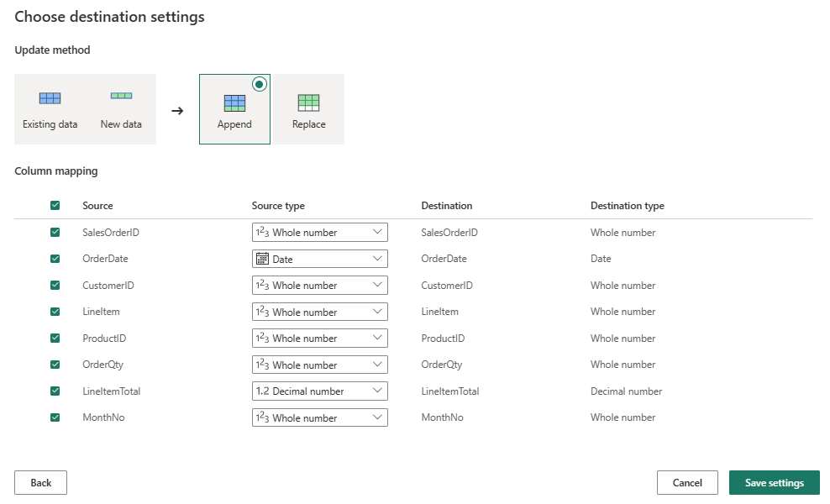
Task: Click the Decimal number destination type
Action: (626, 391)
